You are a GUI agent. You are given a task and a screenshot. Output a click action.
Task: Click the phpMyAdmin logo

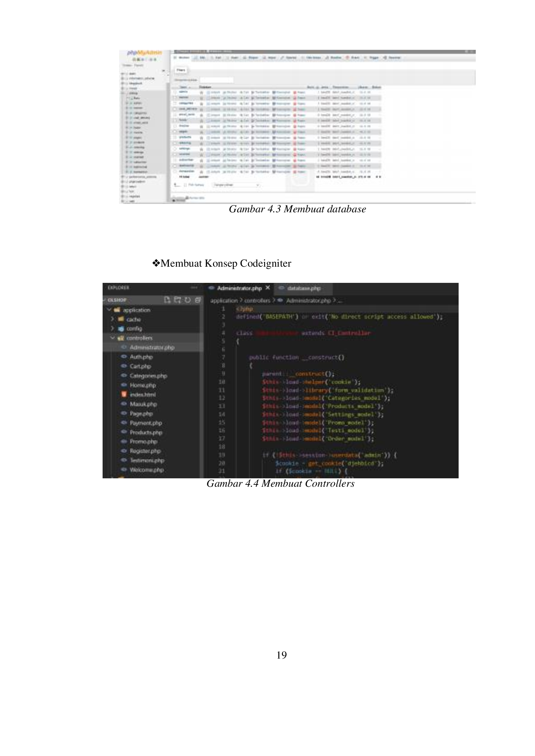144,53
